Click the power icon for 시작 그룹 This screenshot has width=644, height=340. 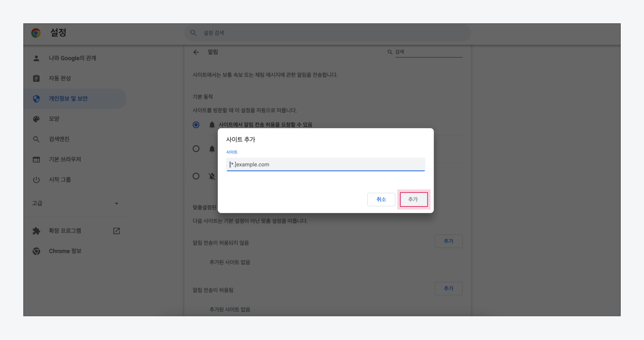[x=36, y=180]
